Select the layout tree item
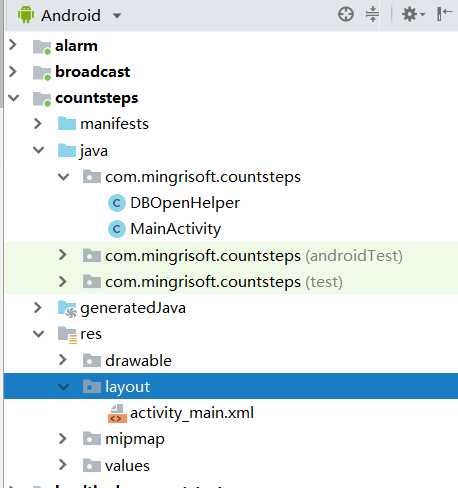Viewport: 458px width, 488px height. coord(128,387)
